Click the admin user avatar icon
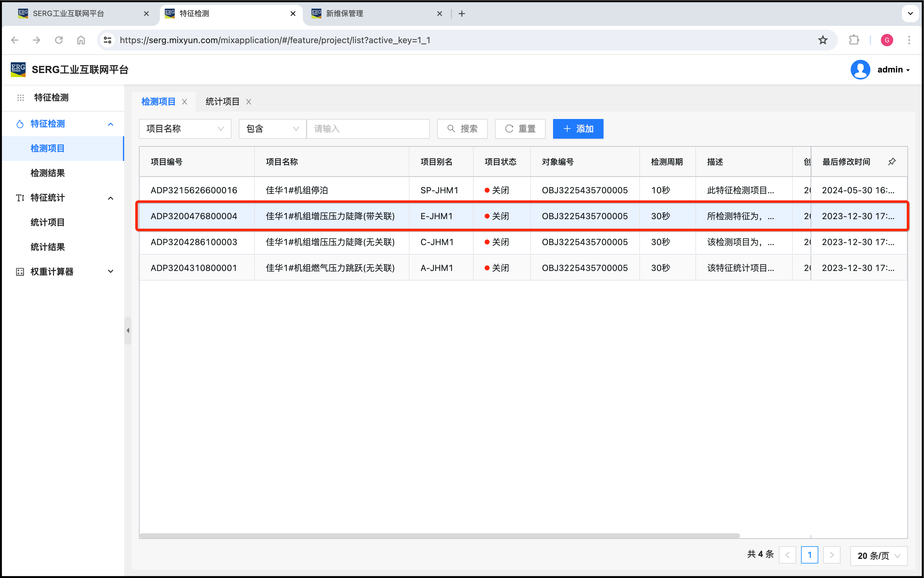Viewport: 924px width, 578px height. point(860,70)
